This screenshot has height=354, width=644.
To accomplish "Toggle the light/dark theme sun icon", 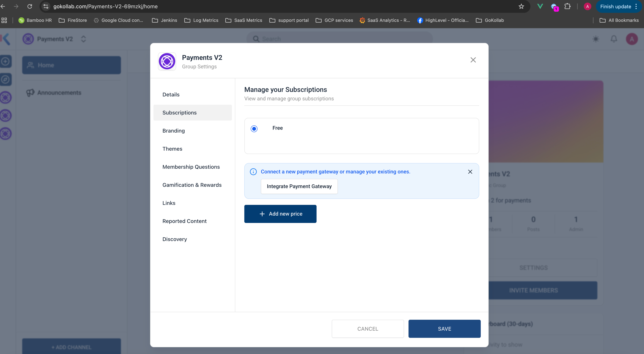I will pyautogui.click(x=596, y=39).
